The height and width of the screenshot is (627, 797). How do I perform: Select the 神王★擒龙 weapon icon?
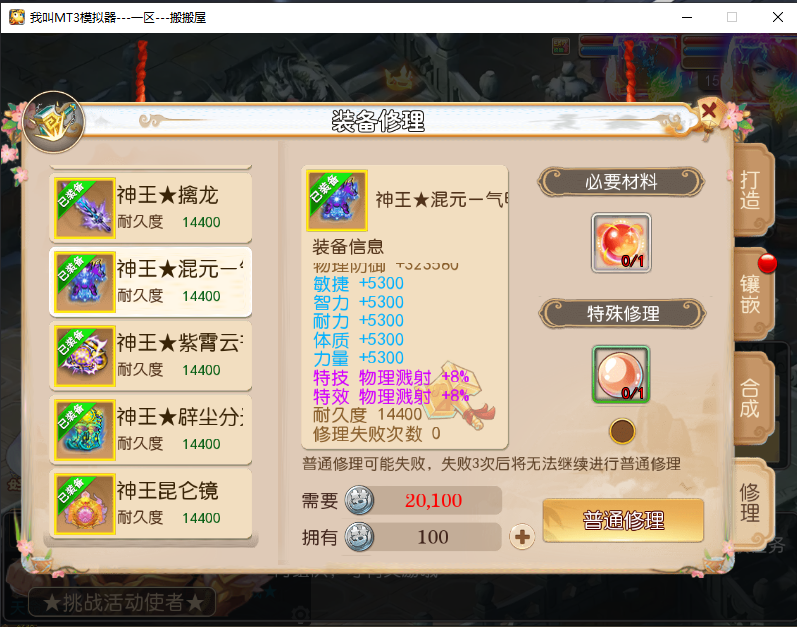85,208
